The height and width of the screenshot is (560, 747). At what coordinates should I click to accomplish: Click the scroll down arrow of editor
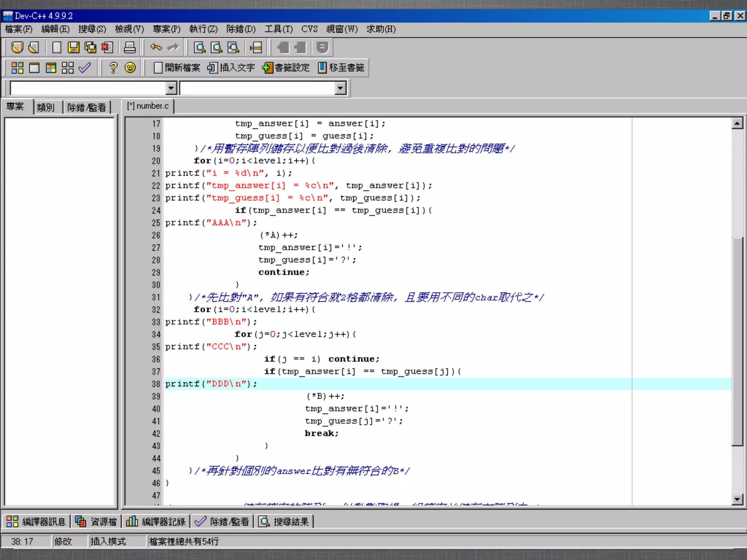pyautogui.click(x=737, y=499)
